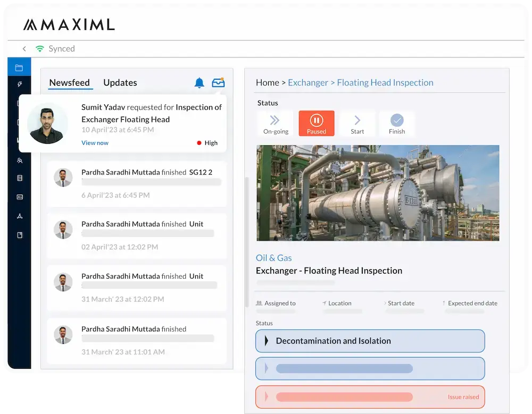
Task: Open the list icon in the sidebar
Action: click(x=20, y=178)
